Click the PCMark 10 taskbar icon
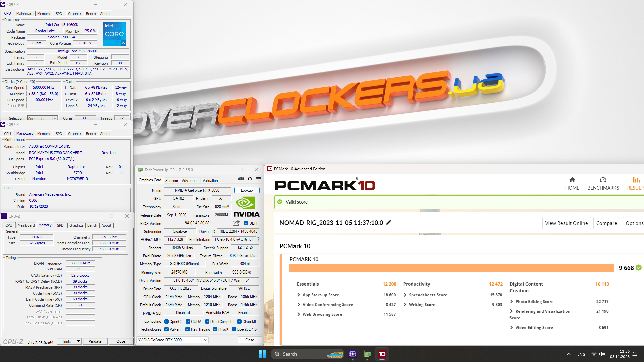 (382, 354)
